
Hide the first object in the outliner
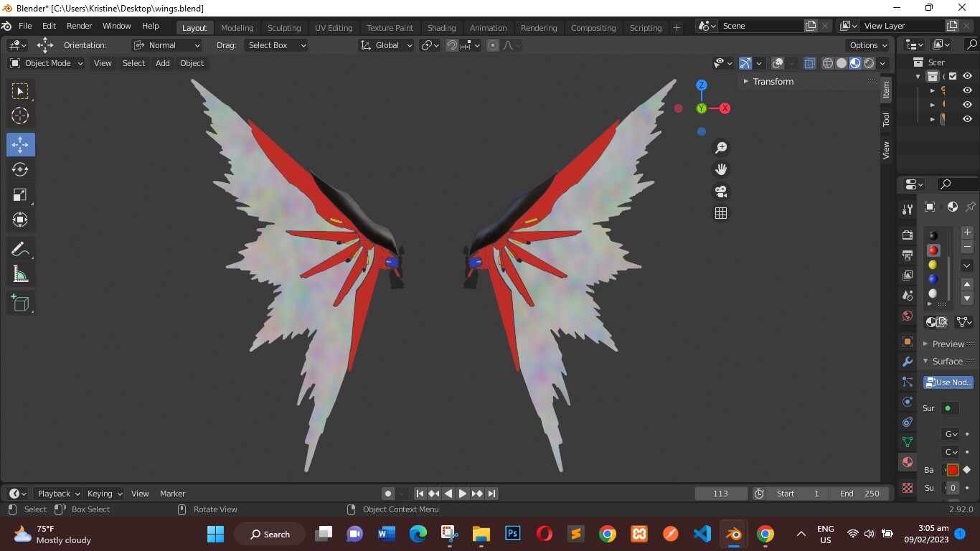[967, 90]
